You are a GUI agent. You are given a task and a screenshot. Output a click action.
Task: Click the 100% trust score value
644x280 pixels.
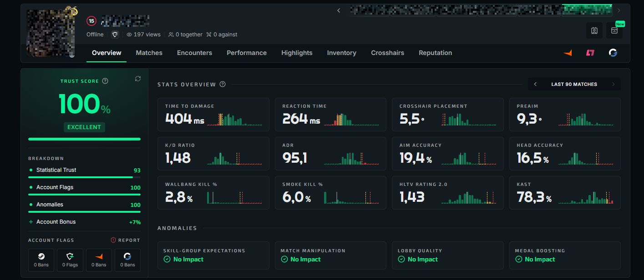coord(85,104)
